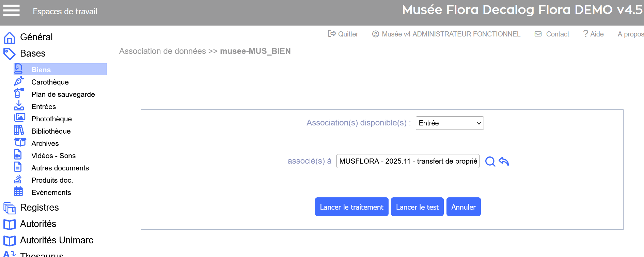Expand the Autorités section
This screenshot has height=257, width=644.
pos(38,224)
